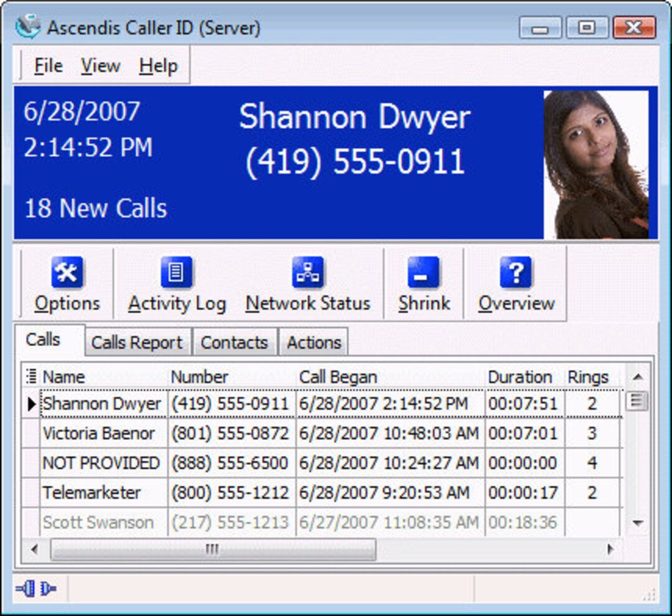Open the Contacts tab

[x=235, y=342]
